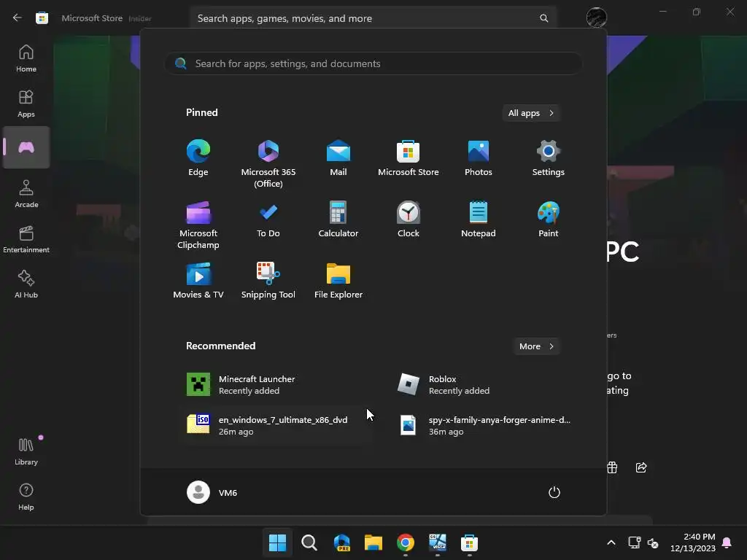Open the Calculator app
This screenshot has width=747, height=560.
click(x=338, y=219)
